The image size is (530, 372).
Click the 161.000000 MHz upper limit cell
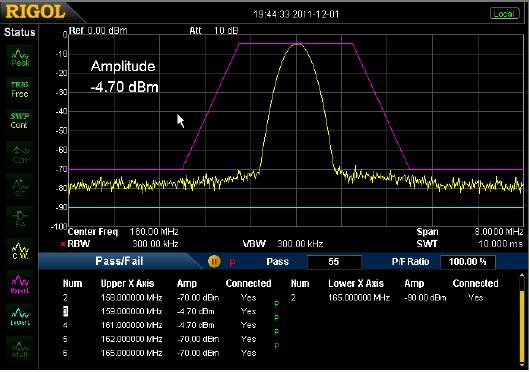[131, 325]
